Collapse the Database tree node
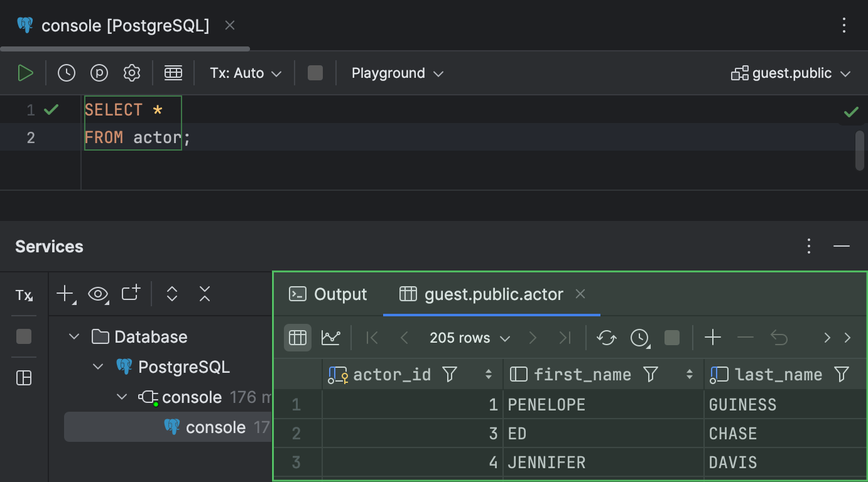The width and height of the screenshot is (868, 482). (x=73, y=336)
